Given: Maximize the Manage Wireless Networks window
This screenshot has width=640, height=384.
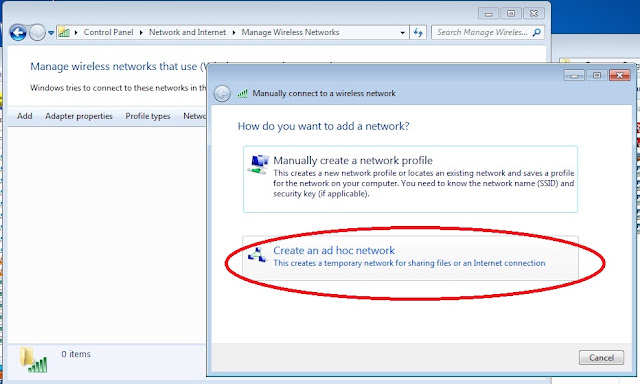Looking at the screenshot, I should [x=511, y=13].
